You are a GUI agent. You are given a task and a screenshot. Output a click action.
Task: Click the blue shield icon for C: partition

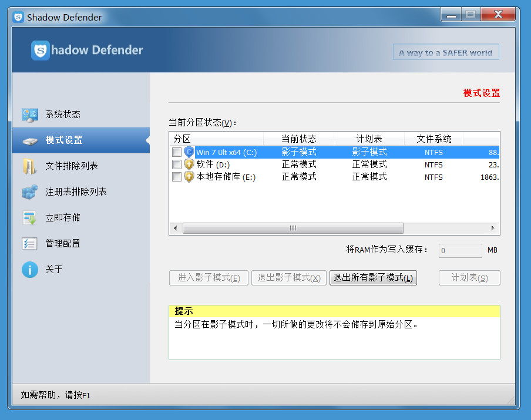189,152
